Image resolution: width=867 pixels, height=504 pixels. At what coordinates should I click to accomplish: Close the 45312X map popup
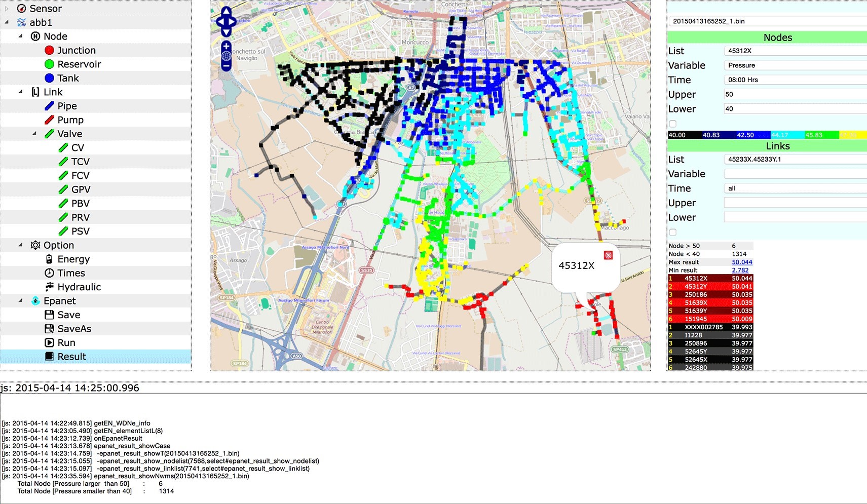pos(609,255)
